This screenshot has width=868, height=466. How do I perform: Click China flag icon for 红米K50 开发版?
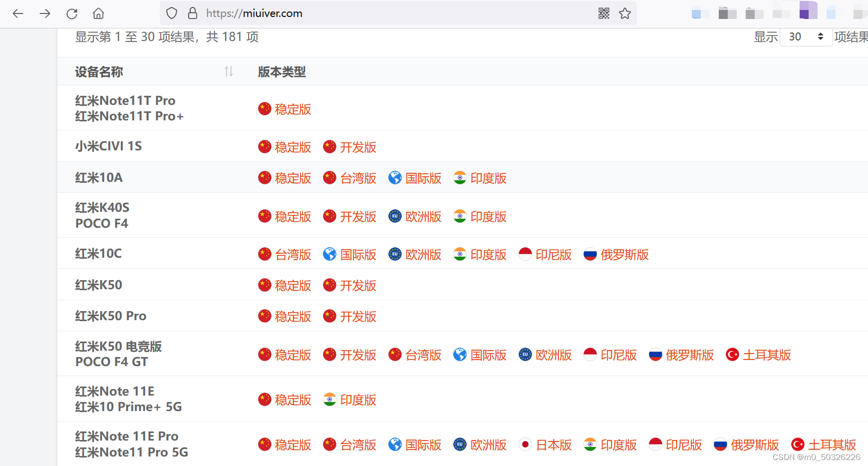coord(330,285)
